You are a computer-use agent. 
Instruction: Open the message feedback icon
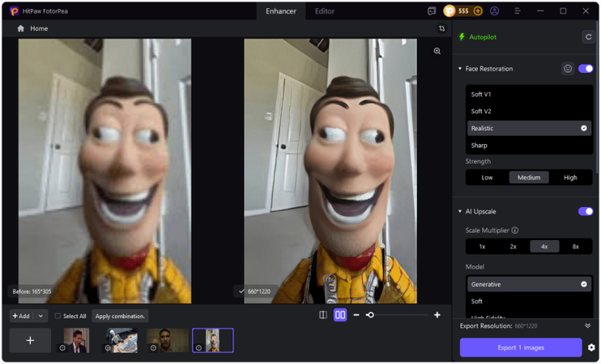432,11
